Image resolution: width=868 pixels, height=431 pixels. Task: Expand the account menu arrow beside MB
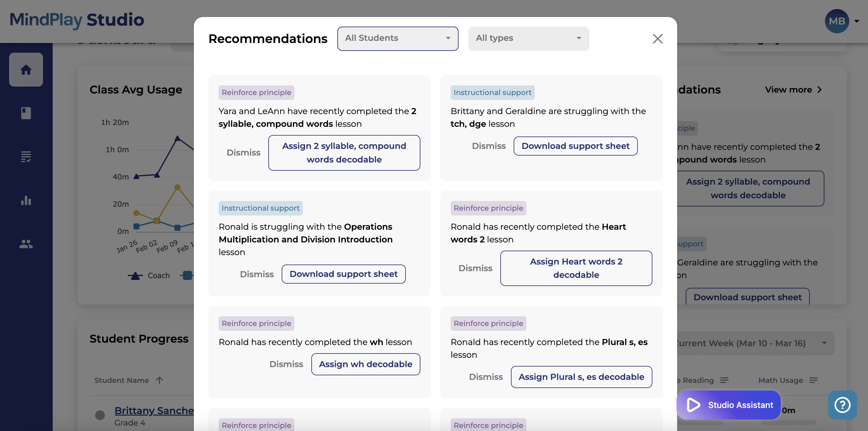pyautogui.click(x=856, y=21)
